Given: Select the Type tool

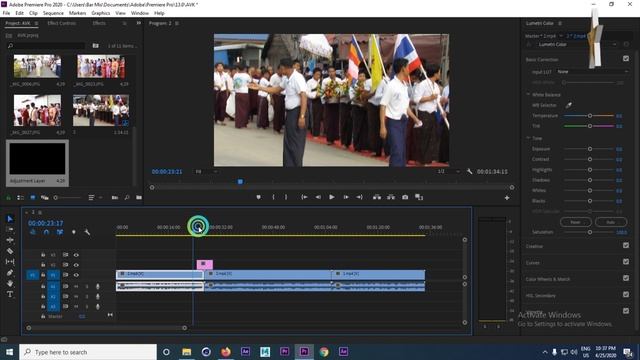Looking at the screenshot, I should coord(10,294).
